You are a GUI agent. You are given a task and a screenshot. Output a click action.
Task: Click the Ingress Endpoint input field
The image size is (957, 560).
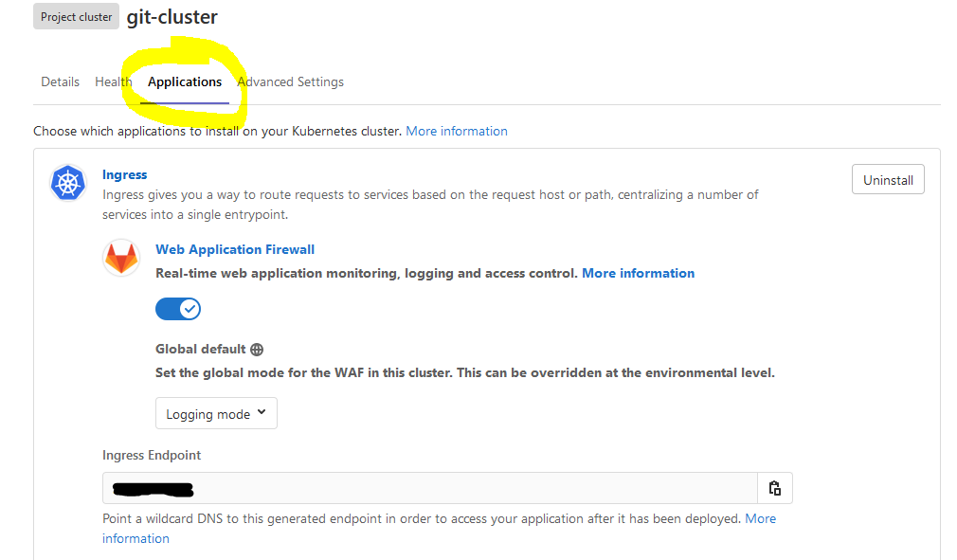[429, 488]
